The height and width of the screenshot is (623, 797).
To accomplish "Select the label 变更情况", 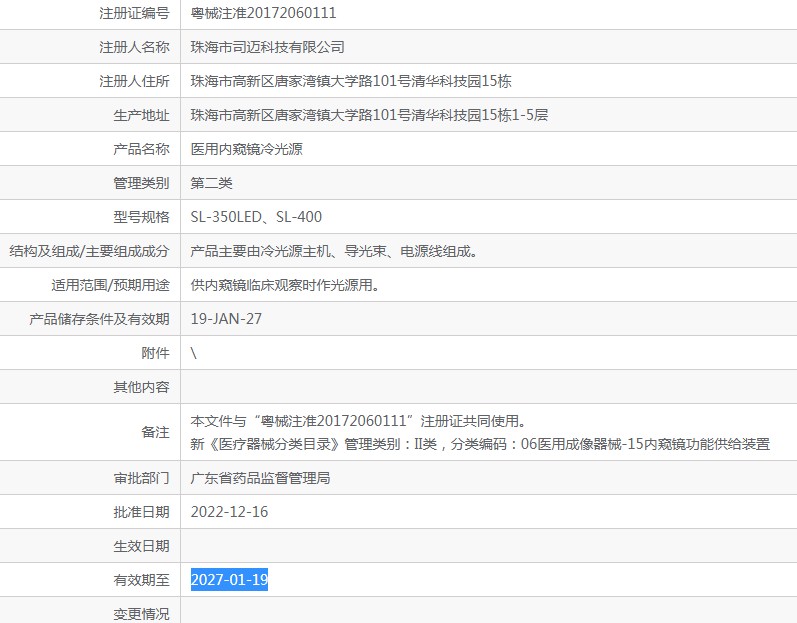I will point(141,614).
